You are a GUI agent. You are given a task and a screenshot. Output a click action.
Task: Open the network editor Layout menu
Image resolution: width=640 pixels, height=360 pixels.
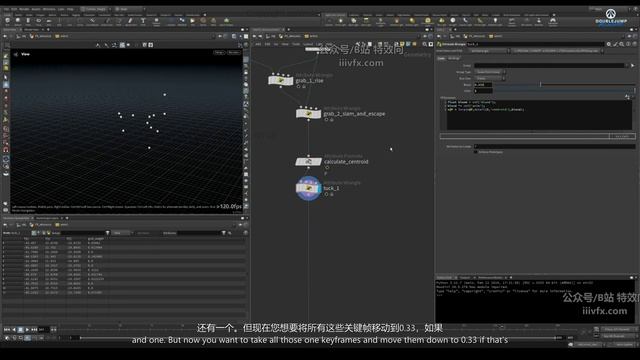(x=308, y=44)
